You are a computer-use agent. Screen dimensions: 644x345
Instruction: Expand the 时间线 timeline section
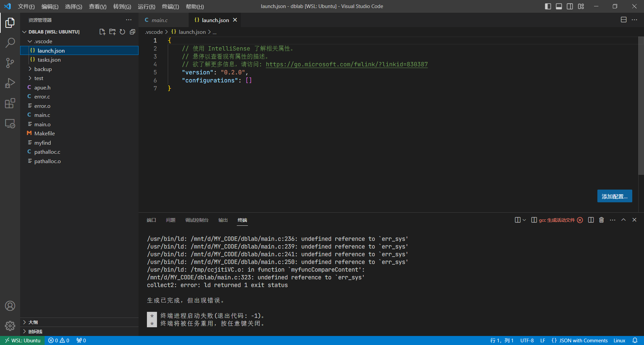pyautogui.click(x=79, y=332)
